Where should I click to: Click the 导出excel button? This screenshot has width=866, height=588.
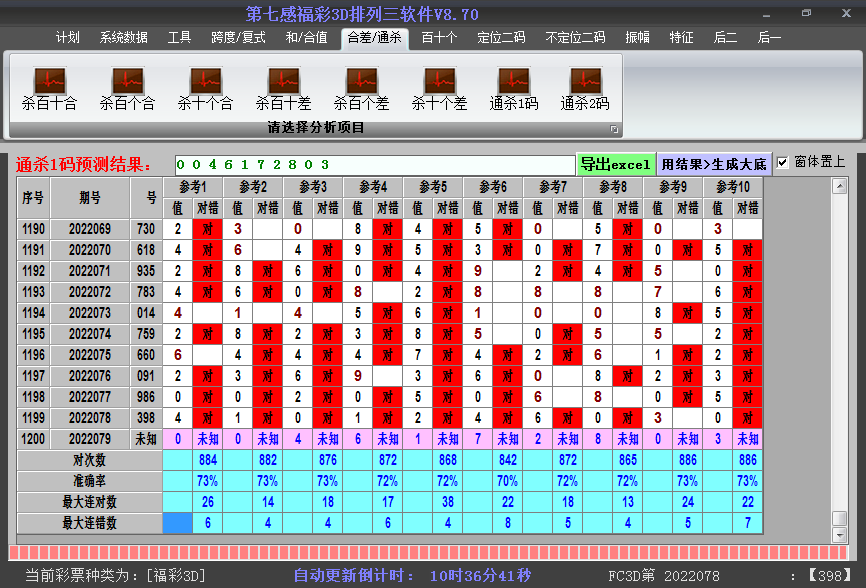point(616,164)
